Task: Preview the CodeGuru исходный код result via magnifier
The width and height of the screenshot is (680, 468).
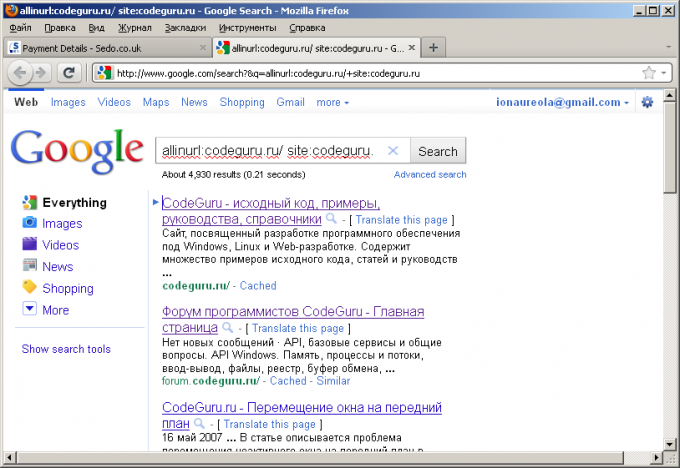Action: (x=331, y=218)
